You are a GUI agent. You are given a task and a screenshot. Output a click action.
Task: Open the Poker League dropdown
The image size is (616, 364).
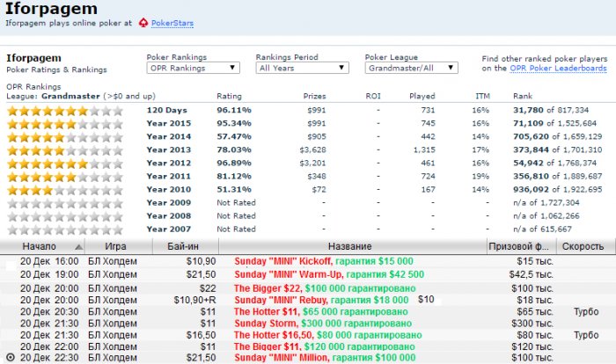click(411, 68)
